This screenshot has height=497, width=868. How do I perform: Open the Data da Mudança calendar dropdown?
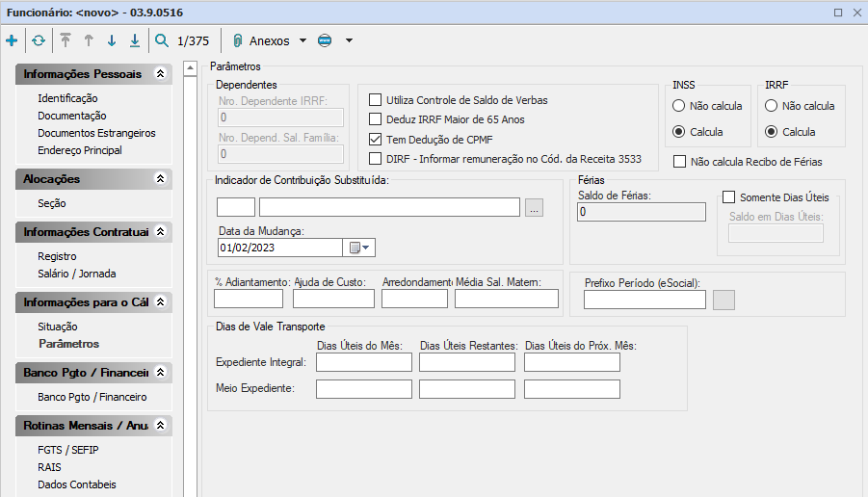pos(359,248)
